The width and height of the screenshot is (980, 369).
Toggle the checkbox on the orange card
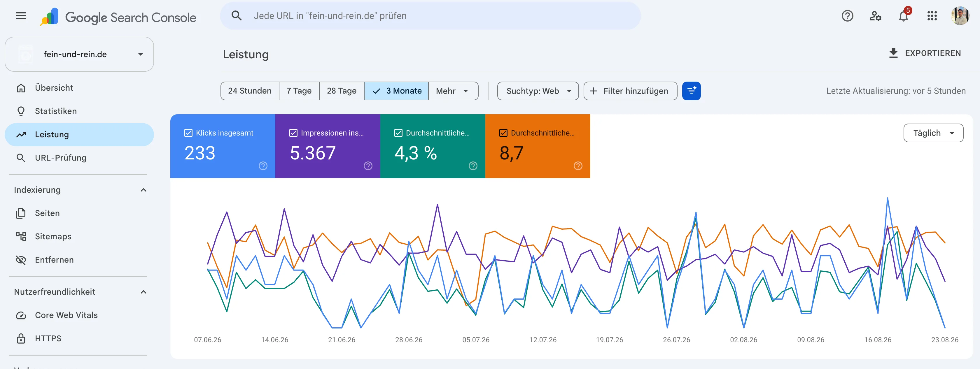pos(503,133)
